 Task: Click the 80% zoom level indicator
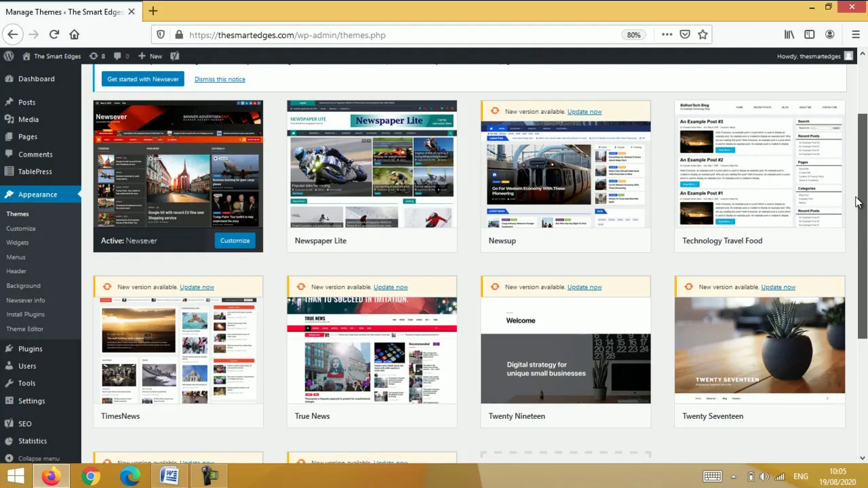(633, 35)
